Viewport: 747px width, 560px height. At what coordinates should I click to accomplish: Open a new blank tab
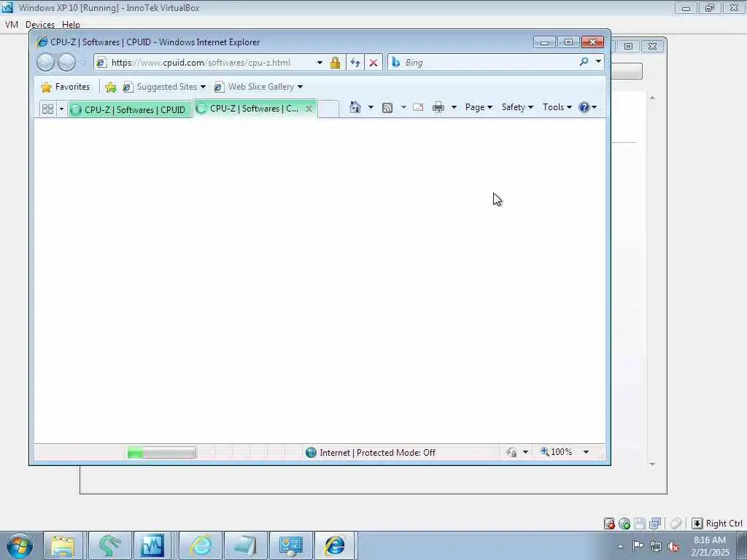pos(328,109)
